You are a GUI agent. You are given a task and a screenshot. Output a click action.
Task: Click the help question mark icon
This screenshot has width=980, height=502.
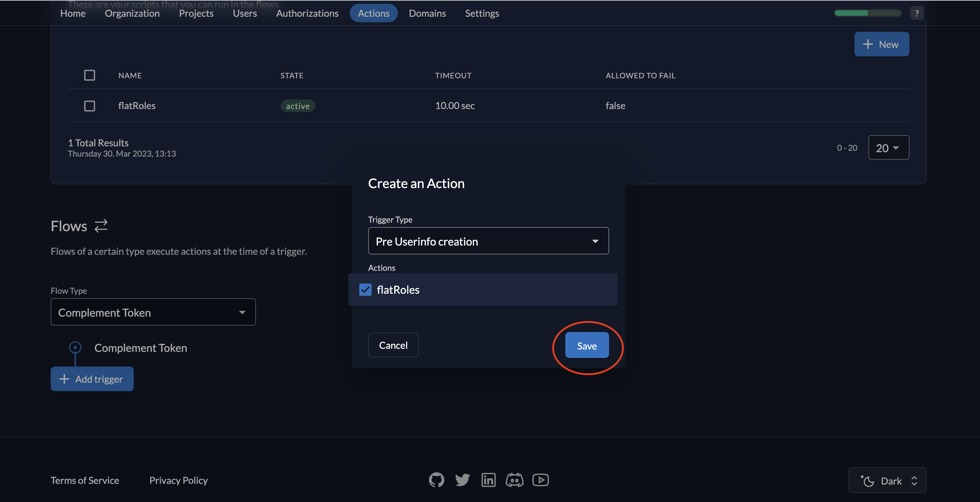click(x=917, y=12)
